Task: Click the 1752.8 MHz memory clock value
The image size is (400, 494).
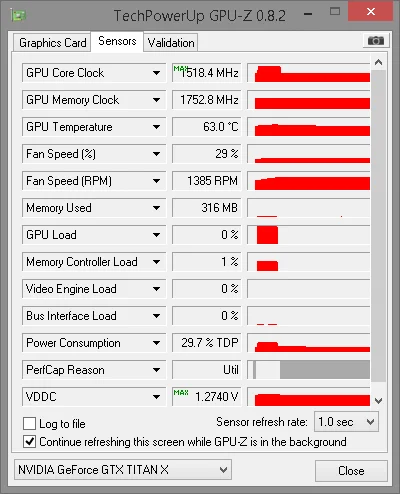Action: [207, 100]
